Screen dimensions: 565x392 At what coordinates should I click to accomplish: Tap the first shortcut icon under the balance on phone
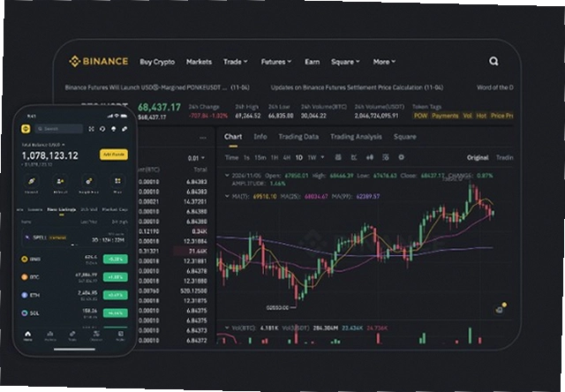[x=32, y=181]
